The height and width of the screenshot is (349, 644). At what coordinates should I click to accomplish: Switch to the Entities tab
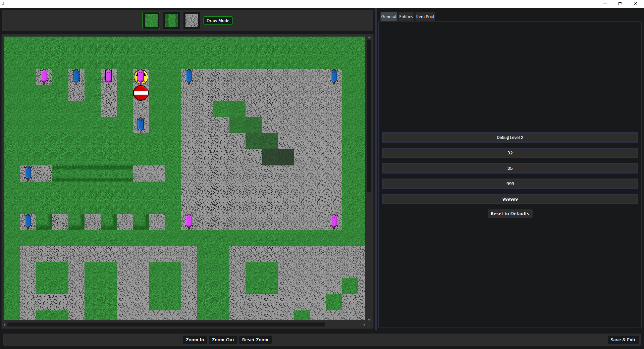(x=406, y=16)
